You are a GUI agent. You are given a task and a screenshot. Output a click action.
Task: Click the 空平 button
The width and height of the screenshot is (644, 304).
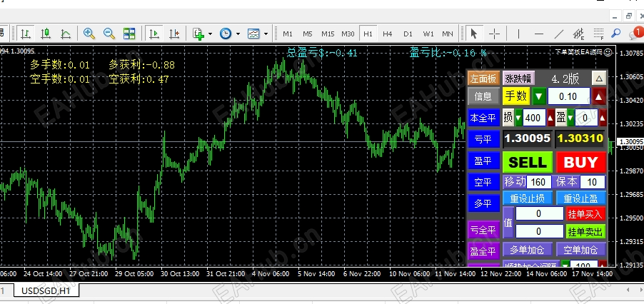(483, 182)
